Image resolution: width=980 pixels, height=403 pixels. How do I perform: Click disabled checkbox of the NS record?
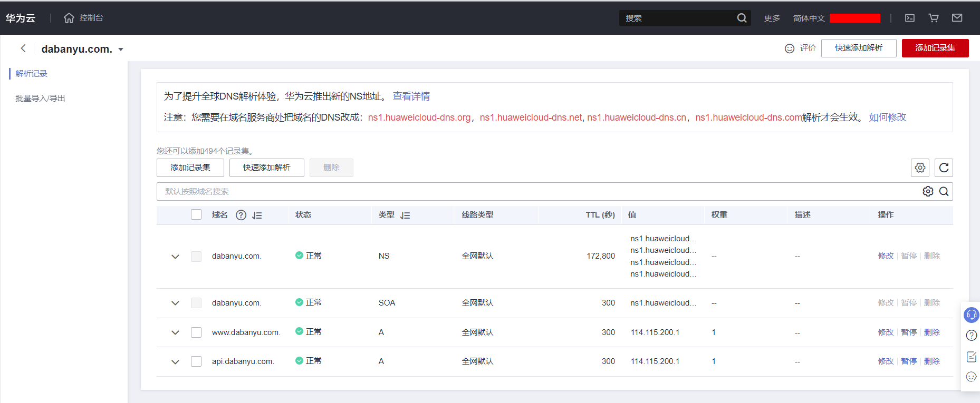pyautogui.click(x=196, y=257)
